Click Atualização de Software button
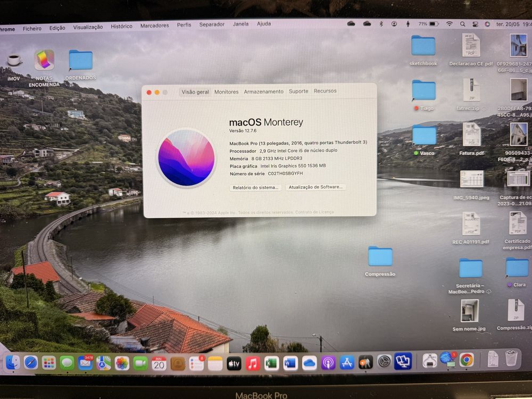This screenshot has height=399, width=532. [315, 187]
